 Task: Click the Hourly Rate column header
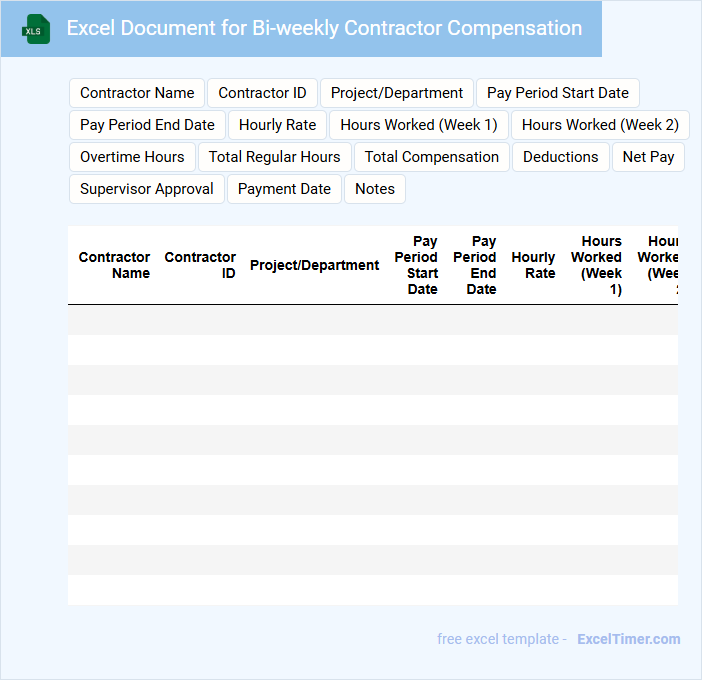pyautogui.click(x=533, y=265)
